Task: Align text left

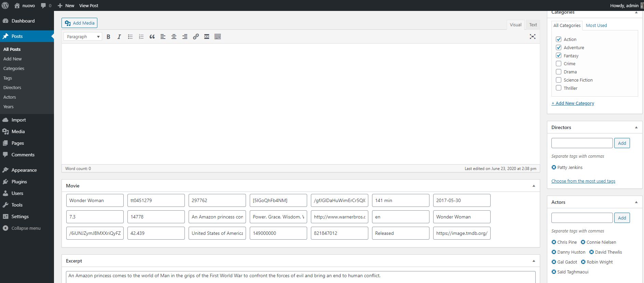Action: (163, 37)
